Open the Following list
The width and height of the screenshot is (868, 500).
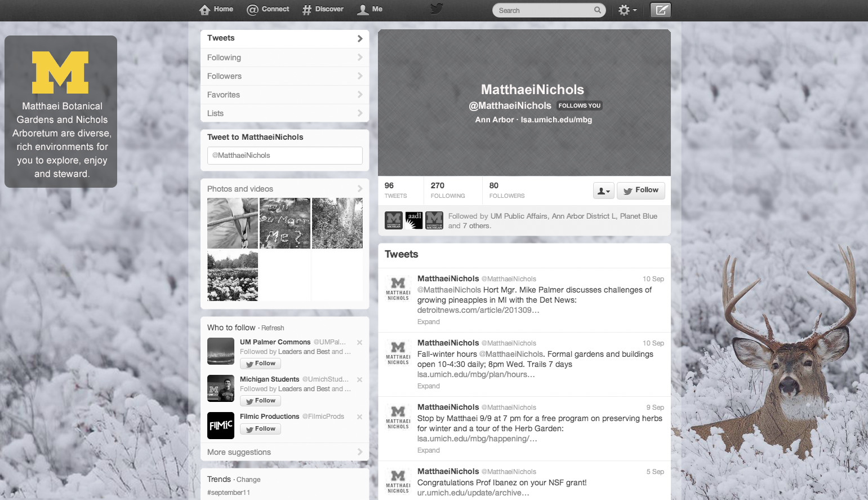(x=284, y=57)
